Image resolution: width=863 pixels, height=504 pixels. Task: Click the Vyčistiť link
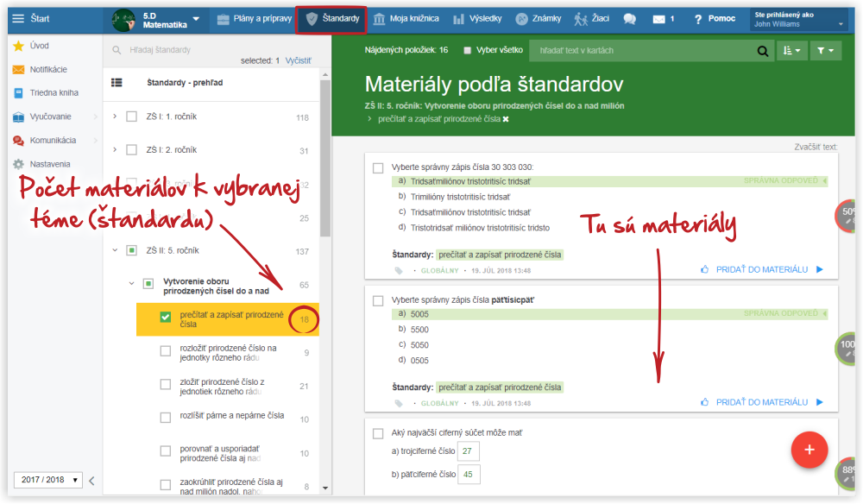(298, 60)
